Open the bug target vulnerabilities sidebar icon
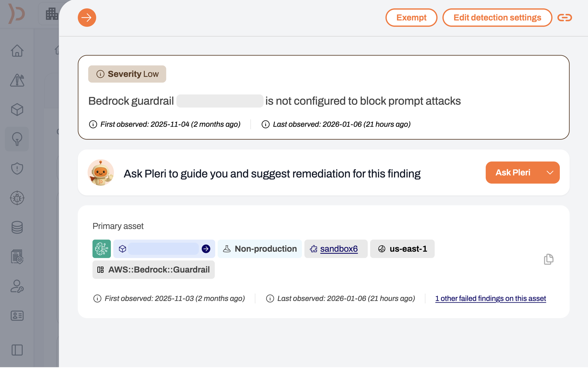The image size is (588, 368). click(17, 198)
